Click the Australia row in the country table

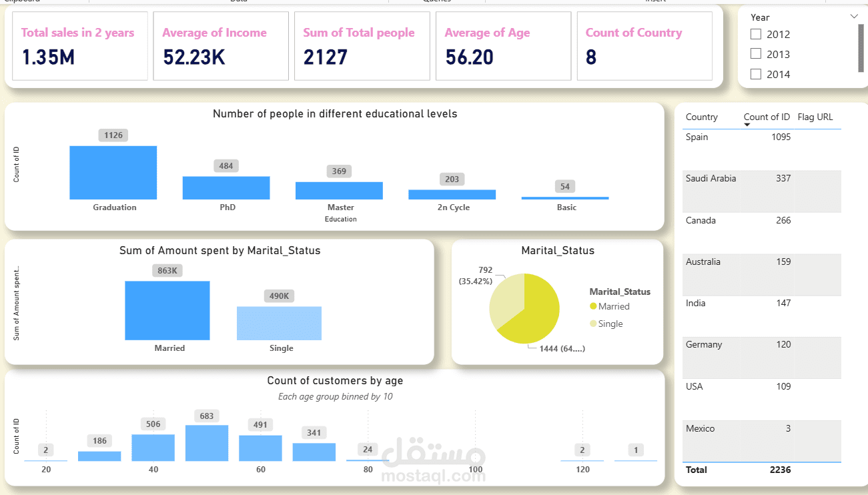pyautogui.click(x=761, y=275)
